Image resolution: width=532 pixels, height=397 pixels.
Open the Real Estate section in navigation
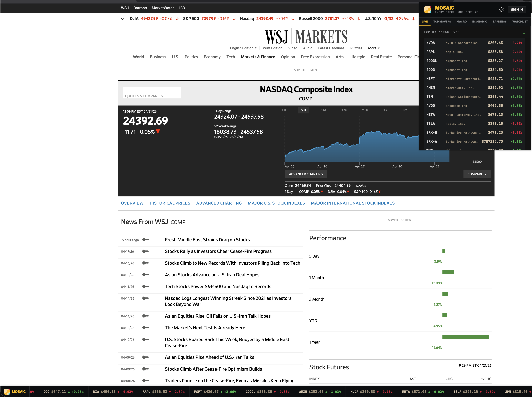tap(381, 57)
